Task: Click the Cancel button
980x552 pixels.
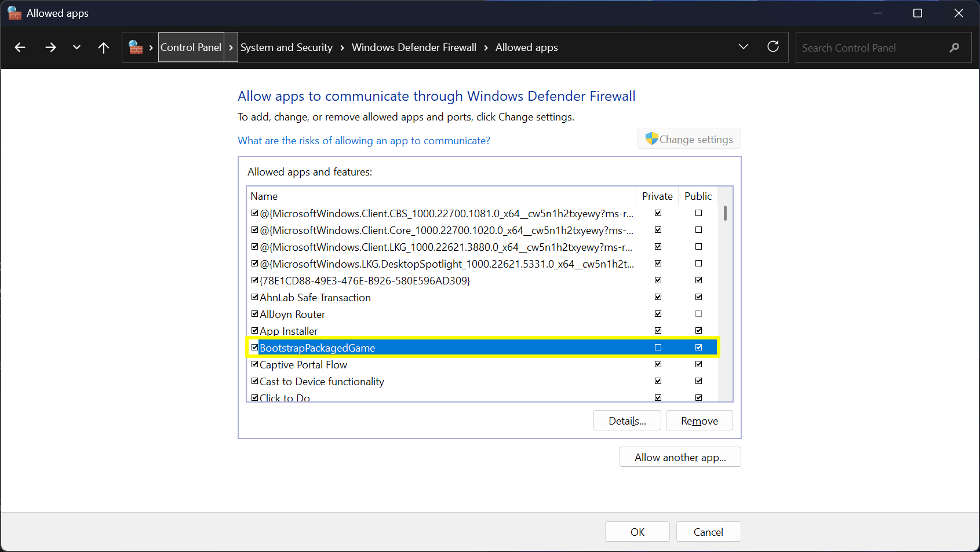Action: pos(708,532)
